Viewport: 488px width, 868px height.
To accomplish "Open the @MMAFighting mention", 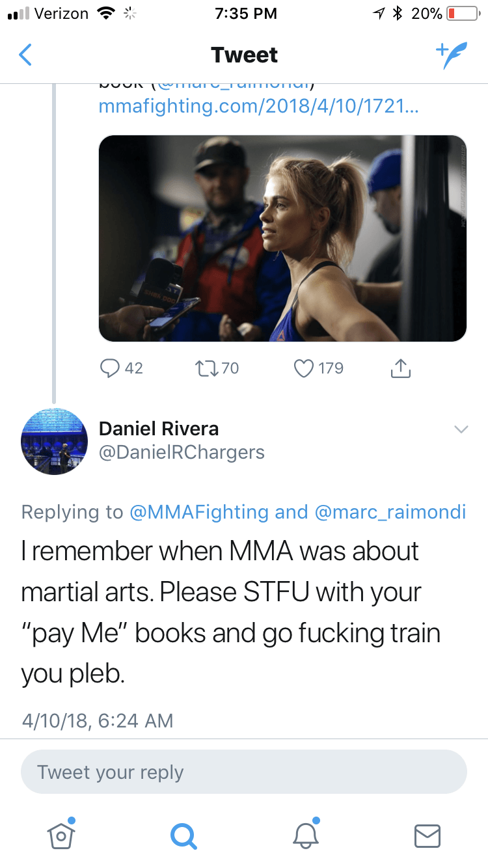I will tap(199, 512).
